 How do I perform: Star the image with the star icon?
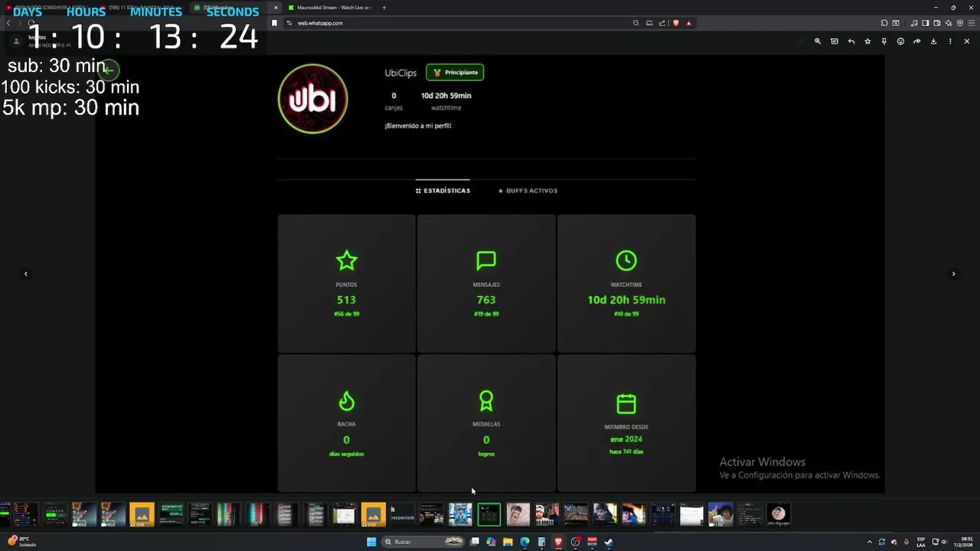click(x=867, y=41)
